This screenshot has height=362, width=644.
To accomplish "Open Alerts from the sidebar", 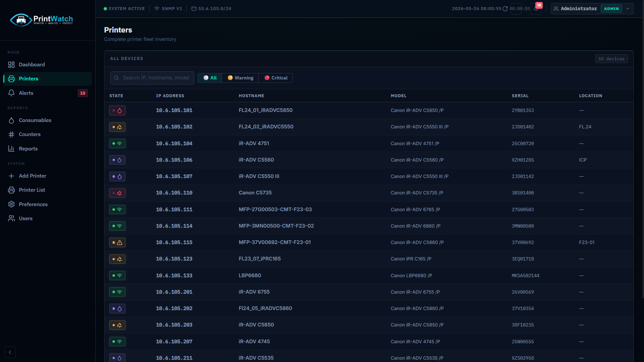I will pyautogui.click(x=47, y=93).
